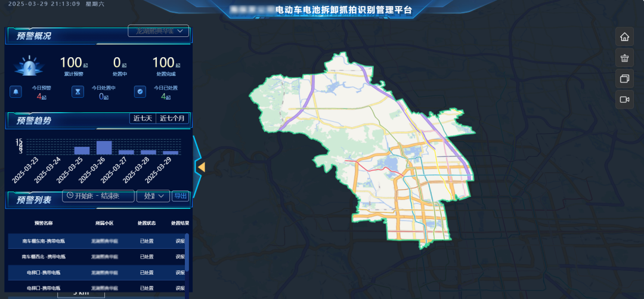Click the 2025-03-26 bar in trend chart
The height and width of the screenshot is (299, 644).
[x=104, y=147]
